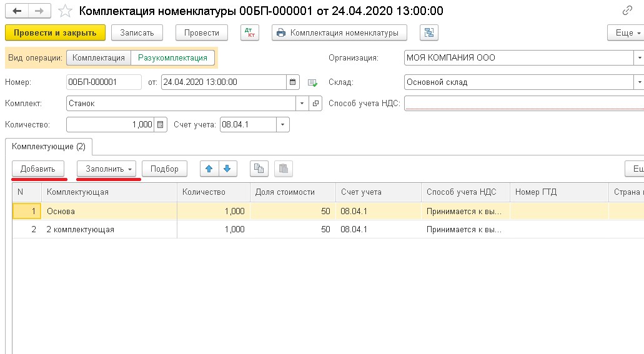Get link to document icon
The height and width of the screenshot is (354, 644).
[627, 11]
